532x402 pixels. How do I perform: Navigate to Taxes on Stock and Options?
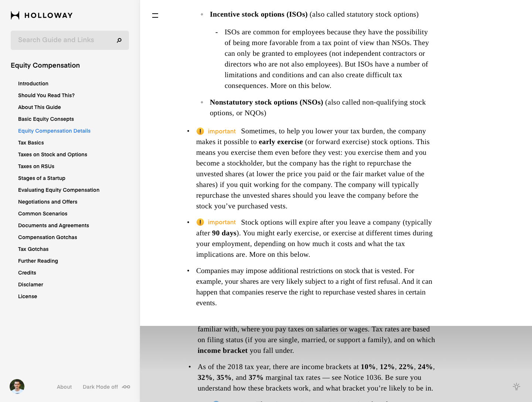point(52,154)
